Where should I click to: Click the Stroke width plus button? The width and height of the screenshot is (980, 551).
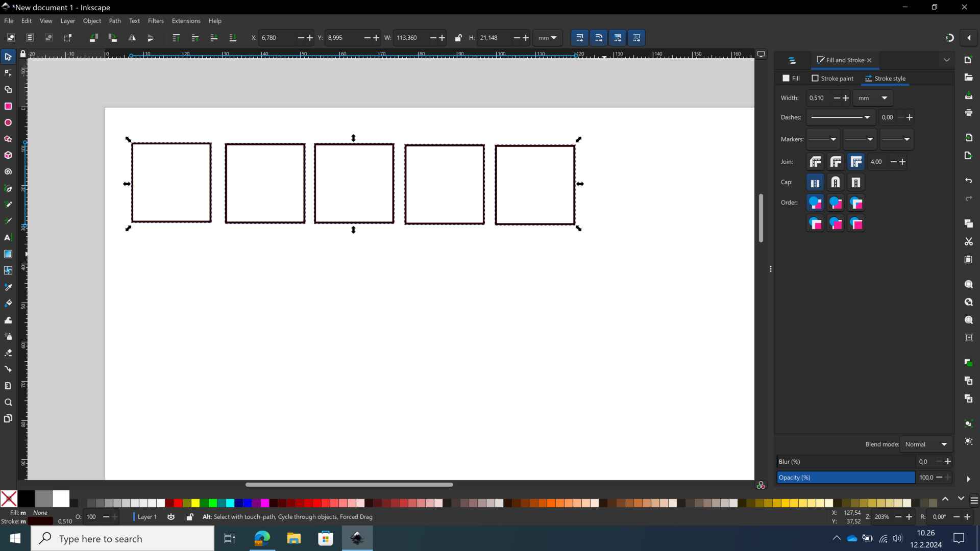pos(846,97)
